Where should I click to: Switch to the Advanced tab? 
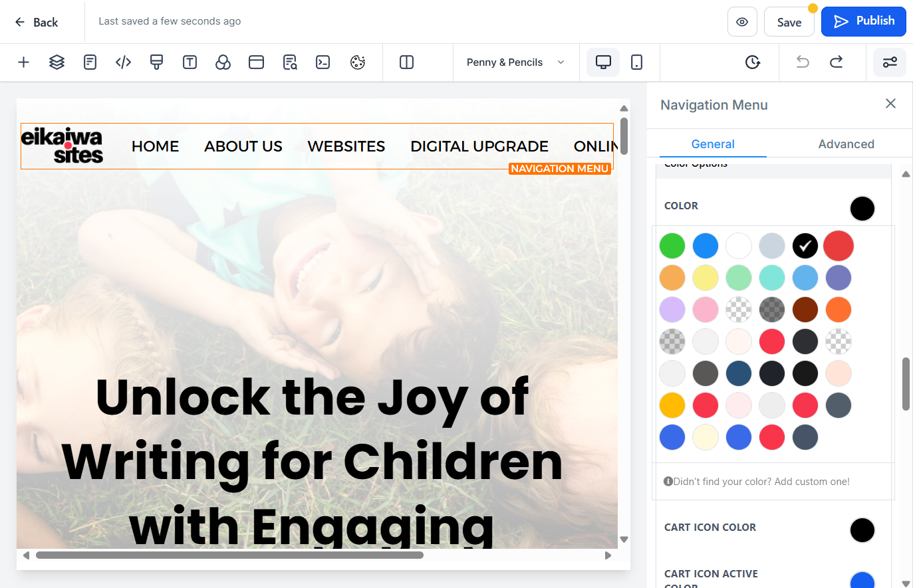(846, 144)
